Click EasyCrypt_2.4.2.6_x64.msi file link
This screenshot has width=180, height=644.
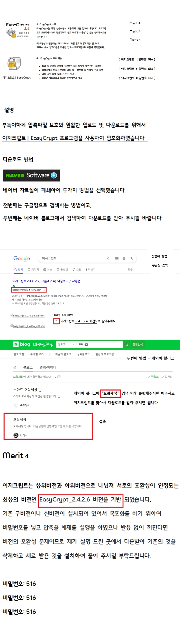[29, 315]
